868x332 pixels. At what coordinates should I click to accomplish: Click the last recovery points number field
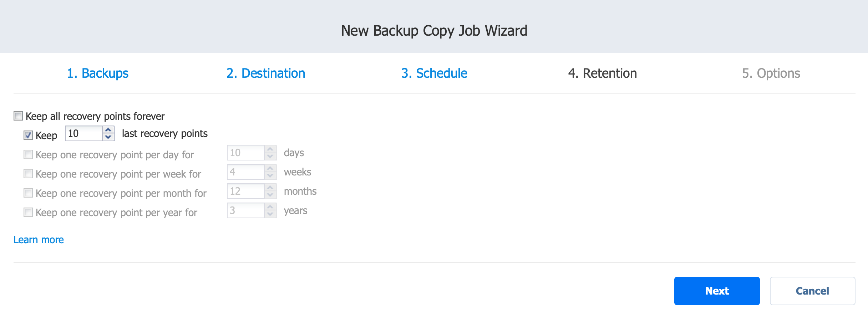(x=84, y=133)
